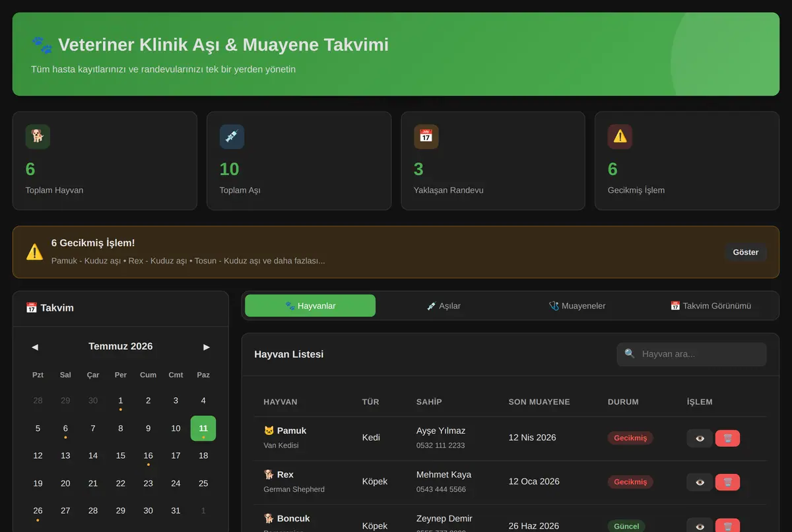Click Gecikmiş status badge for Rex
Screen dimensions: 792x532
coord(630,482)
